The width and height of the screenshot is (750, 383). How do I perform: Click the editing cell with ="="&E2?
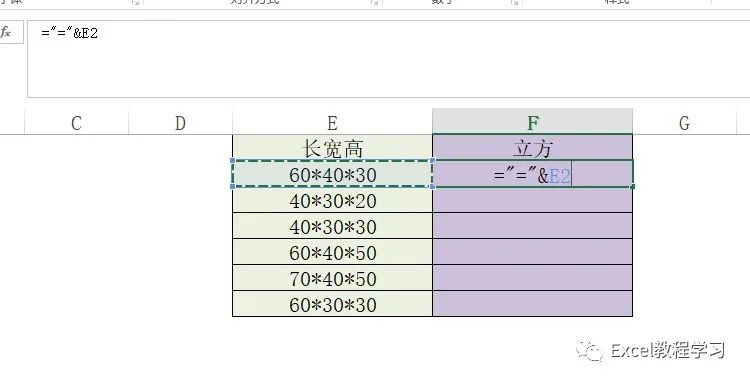pos(532,174)
